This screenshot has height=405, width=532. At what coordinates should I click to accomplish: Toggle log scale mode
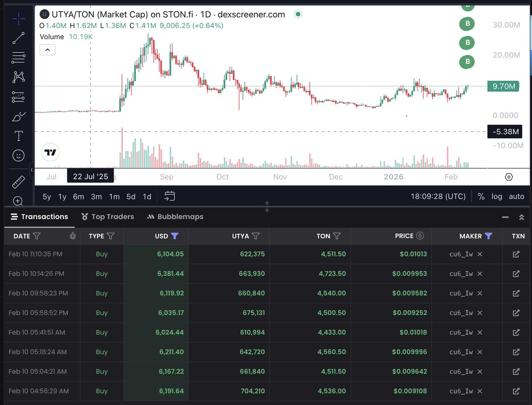click(x=497, y=197)
